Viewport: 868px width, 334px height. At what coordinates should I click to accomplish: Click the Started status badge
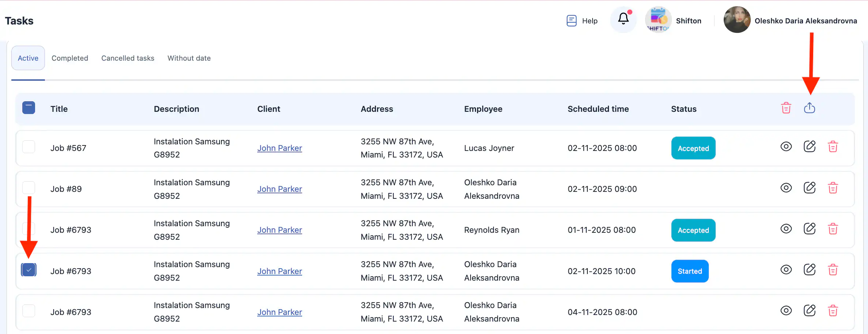click(689, 271)
